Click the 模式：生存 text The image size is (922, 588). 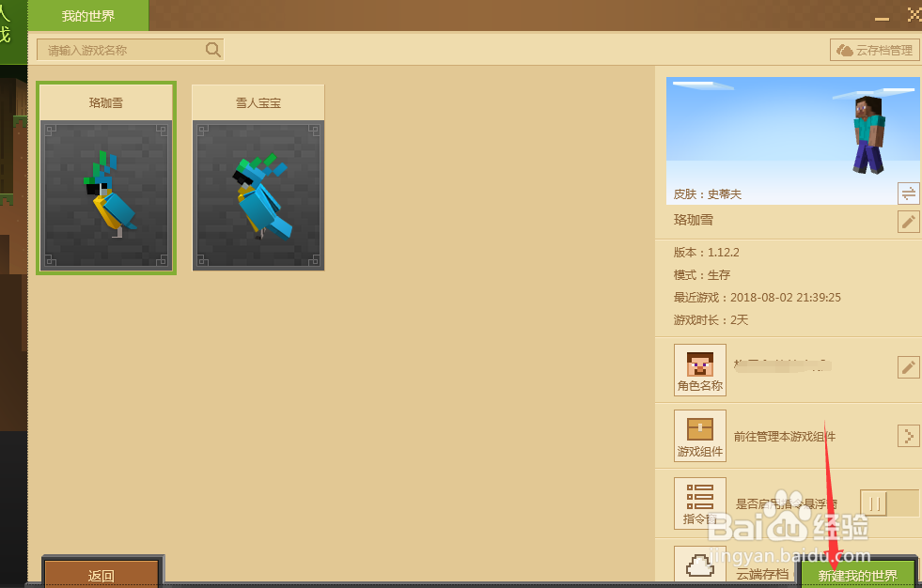[x=702, y=275]
